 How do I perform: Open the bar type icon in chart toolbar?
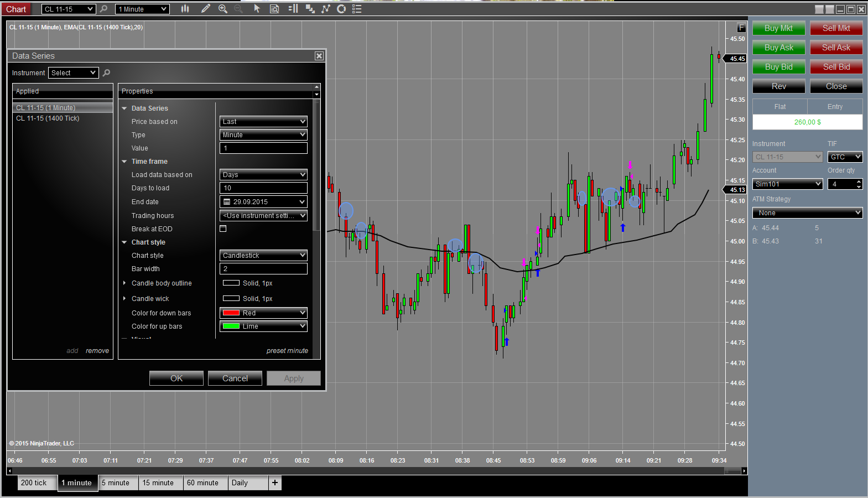(185, 9)
